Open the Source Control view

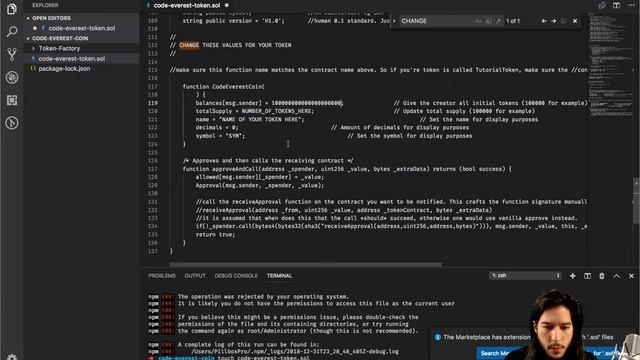[x=12, y=54]
